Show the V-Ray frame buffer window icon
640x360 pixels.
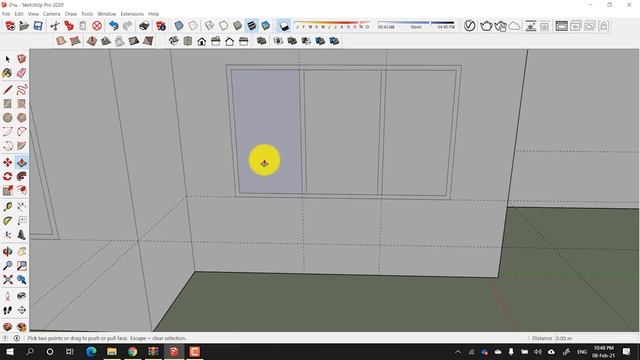[x=562, y=26]
